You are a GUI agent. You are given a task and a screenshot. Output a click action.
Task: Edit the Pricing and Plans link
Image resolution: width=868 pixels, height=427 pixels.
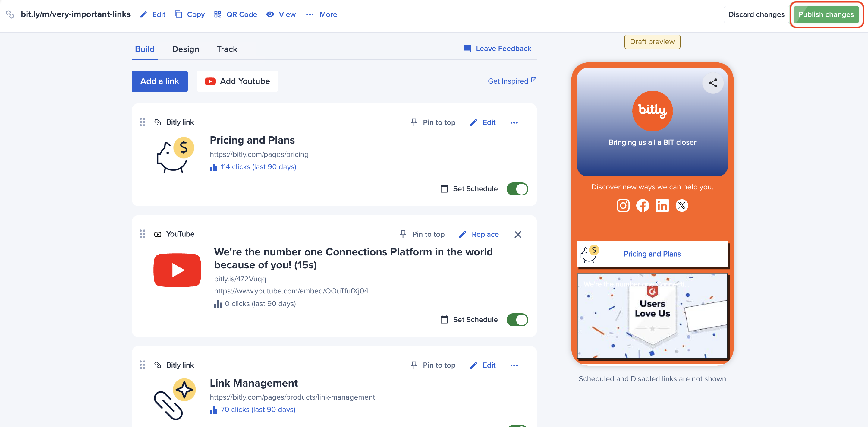[x=483, y=122]
